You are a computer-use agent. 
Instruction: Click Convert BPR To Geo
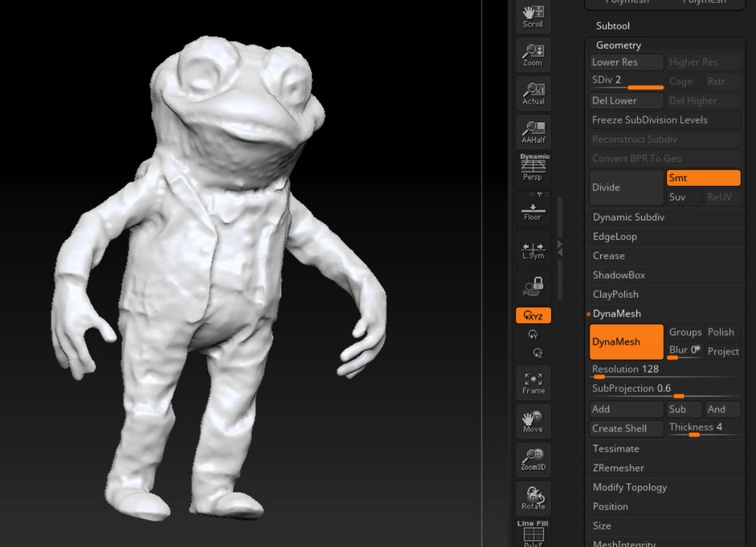pos(665,159)
